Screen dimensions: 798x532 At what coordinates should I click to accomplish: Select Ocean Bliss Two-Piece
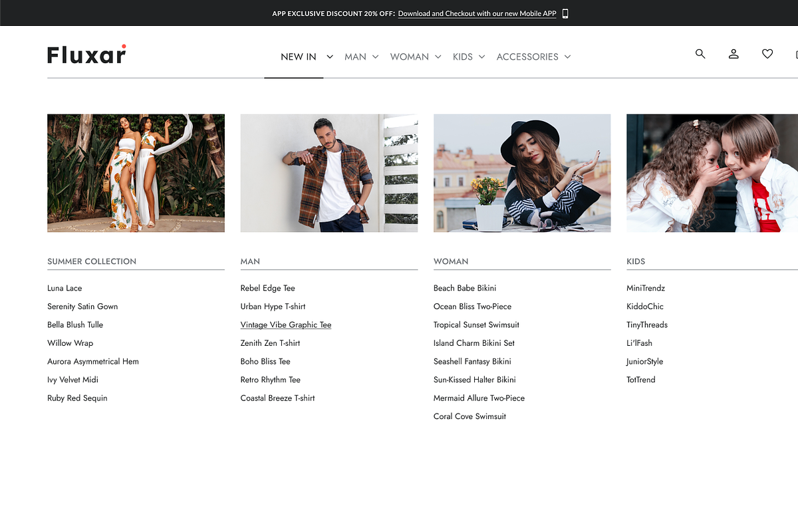(x=472, y=307)
